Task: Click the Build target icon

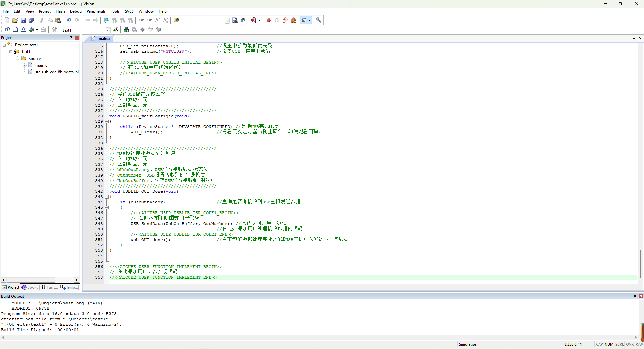Action: tap(15, 30)
